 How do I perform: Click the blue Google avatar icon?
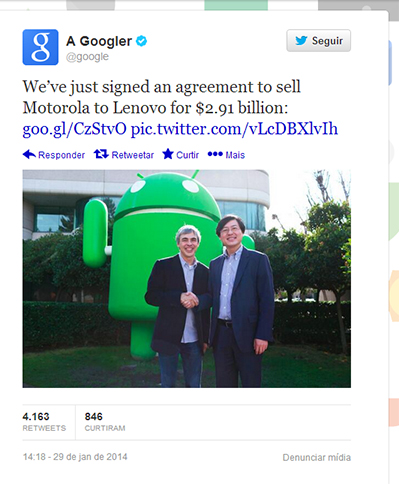[40, 47]
